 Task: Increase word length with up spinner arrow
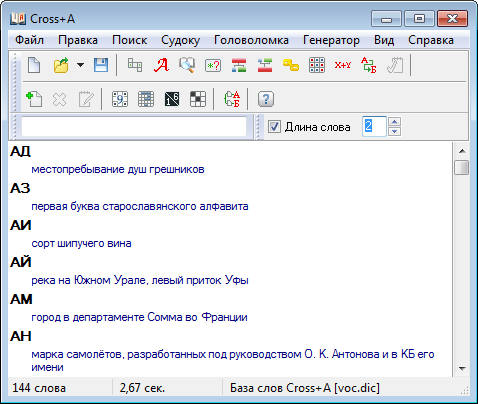pos(394,122)
